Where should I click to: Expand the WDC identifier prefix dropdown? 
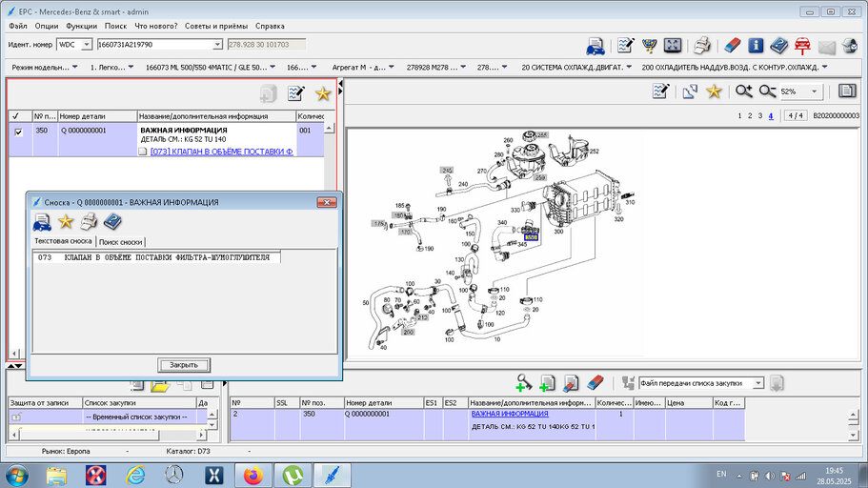pos(87,44)
